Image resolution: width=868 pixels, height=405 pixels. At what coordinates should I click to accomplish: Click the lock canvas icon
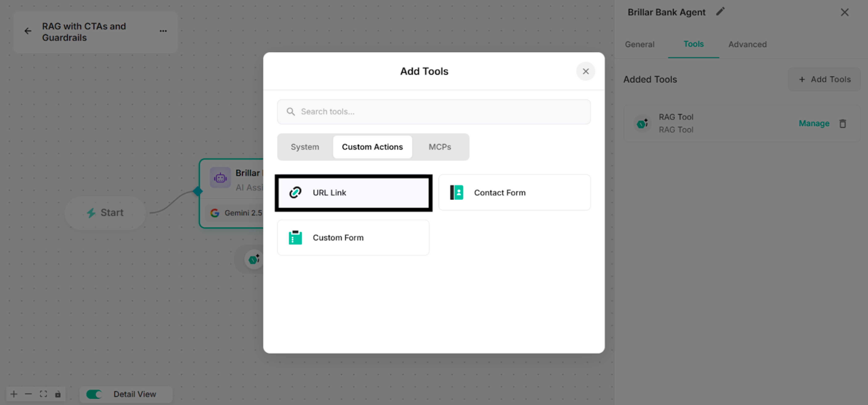pos(58,394)
